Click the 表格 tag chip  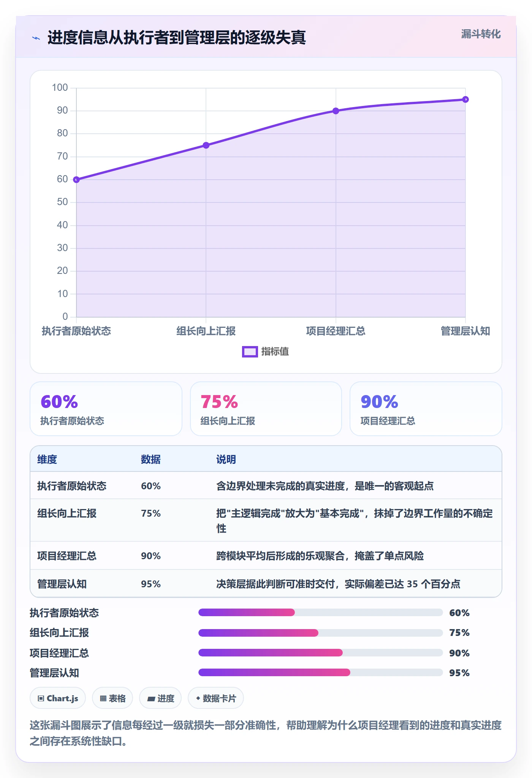[112, 698]
